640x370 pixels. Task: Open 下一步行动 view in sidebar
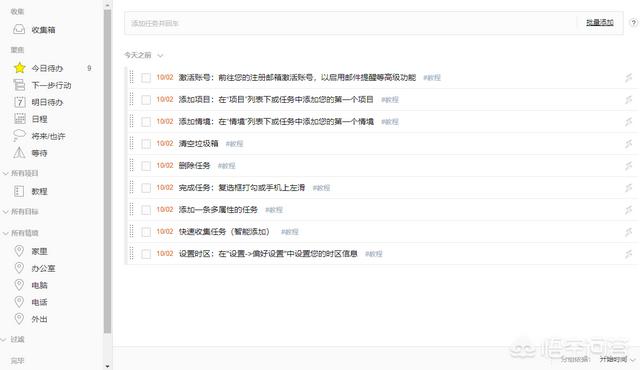(51, 85)
